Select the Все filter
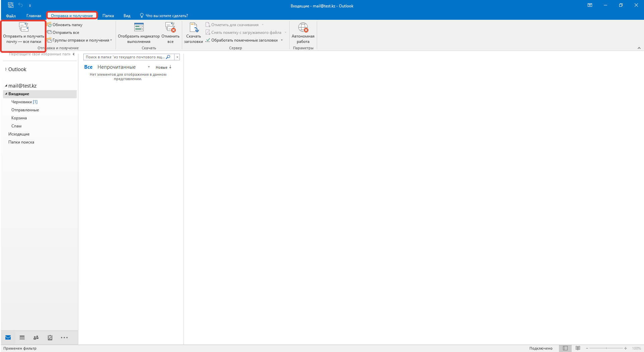Screen dimensions: 644x352 88,67
